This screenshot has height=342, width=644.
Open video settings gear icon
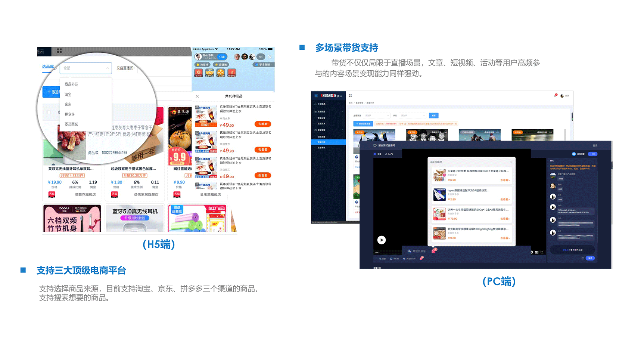pos(532,252)
